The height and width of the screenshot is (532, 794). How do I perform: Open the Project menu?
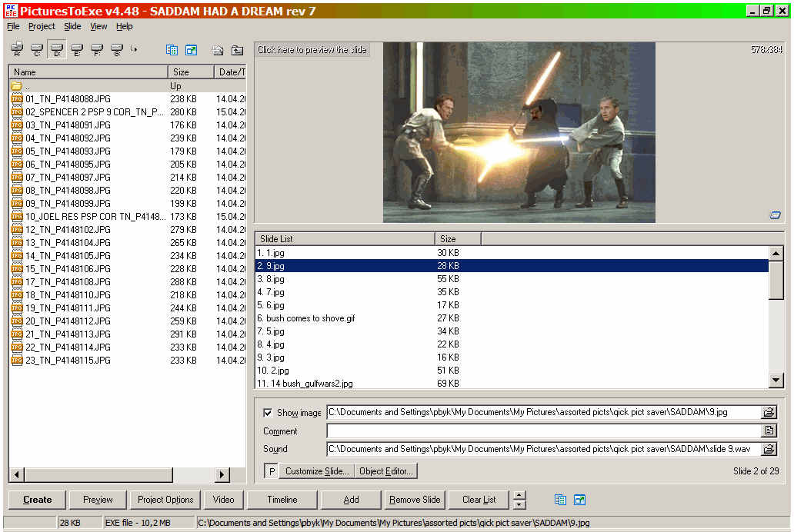point(42,26)
